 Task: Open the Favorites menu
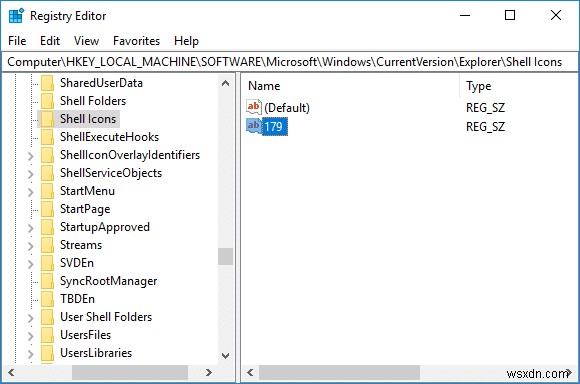(x=136, y=41)
